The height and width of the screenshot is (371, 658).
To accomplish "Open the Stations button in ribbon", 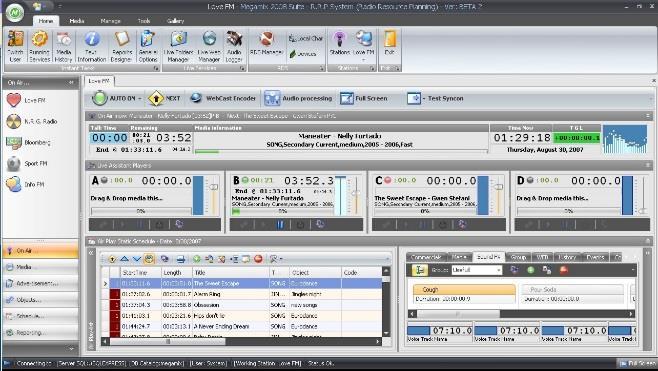I will [339, 44].
